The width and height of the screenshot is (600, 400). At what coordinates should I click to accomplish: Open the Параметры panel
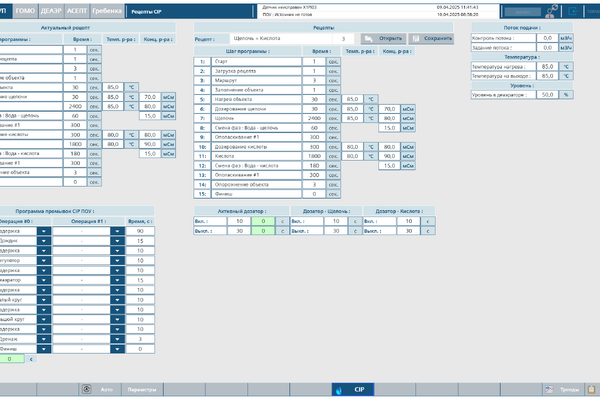pyautogui.click(x=143, y=389)
